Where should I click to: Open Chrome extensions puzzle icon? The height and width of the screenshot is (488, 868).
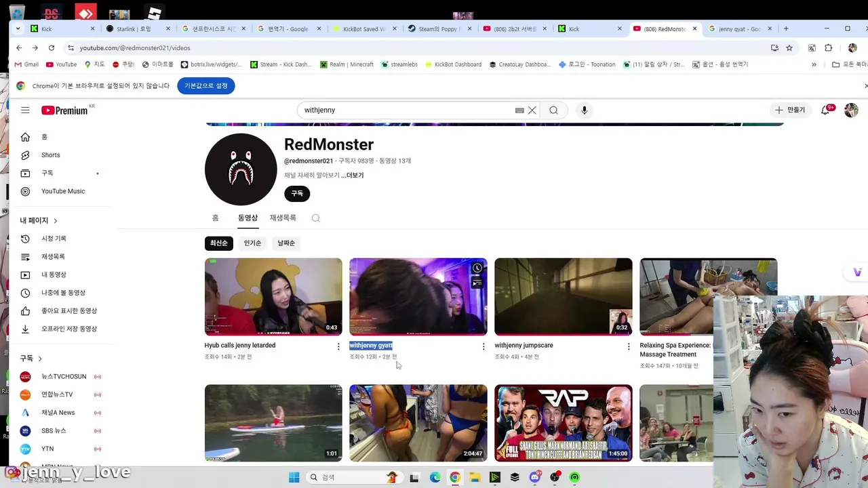coord(828,48)
